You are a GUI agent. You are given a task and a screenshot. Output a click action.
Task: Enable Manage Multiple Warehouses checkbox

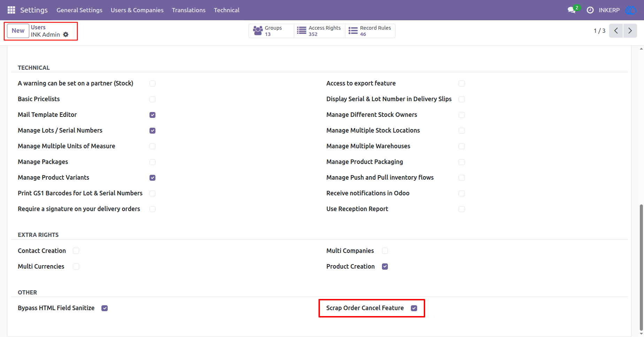click(462, 146)
